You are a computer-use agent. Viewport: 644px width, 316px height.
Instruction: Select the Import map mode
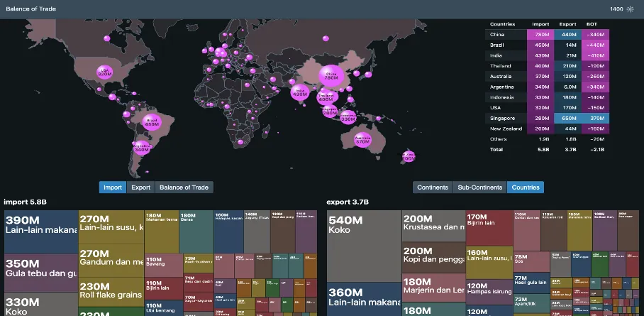113,187
